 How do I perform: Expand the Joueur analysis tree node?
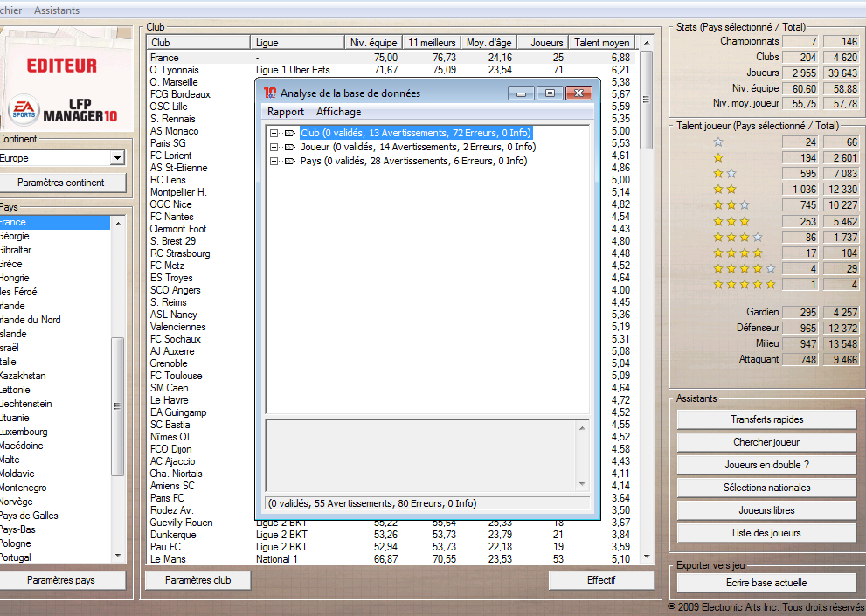tap(274, 147)
